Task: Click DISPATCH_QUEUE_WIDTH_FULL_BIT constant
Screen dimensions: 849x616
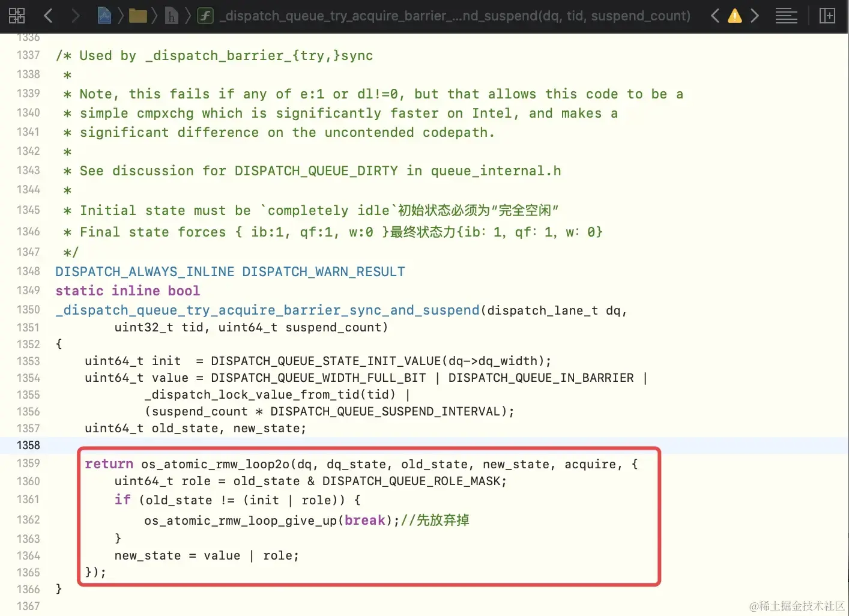Action: 318,378
